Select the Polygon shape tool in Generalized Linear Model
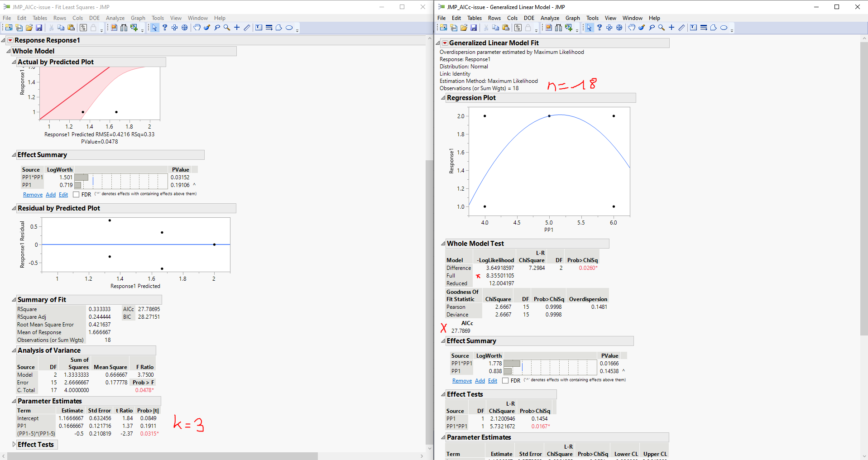Image resolution: width=868 pixels, height=460 pixels. click(x=714, y=28)
